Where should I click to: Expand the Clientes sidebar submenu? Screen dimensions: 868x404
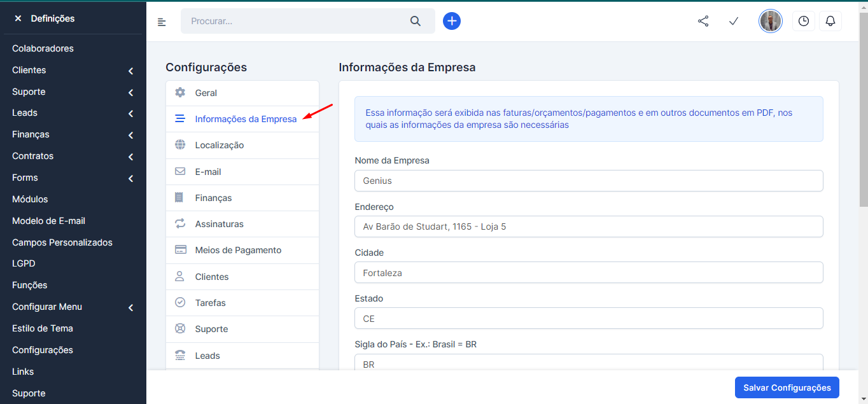pos(130,71)
